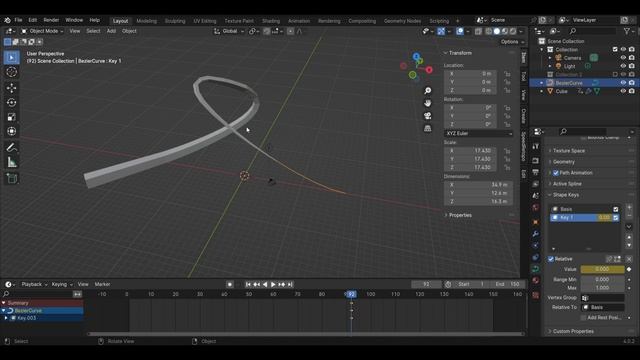Click the Options button in viewport header
The image size is (640, 360).
tap(511, 42)
